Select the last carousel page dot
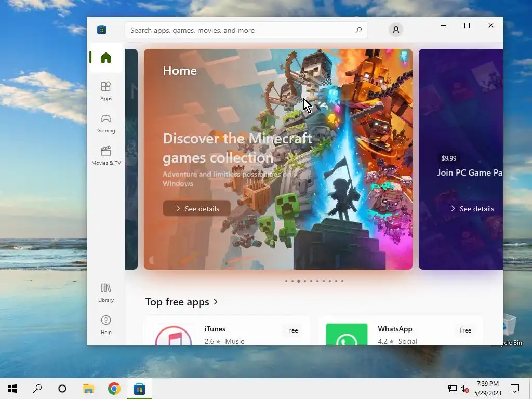Viewport: 532px width, 399px height. pos(342,281)
